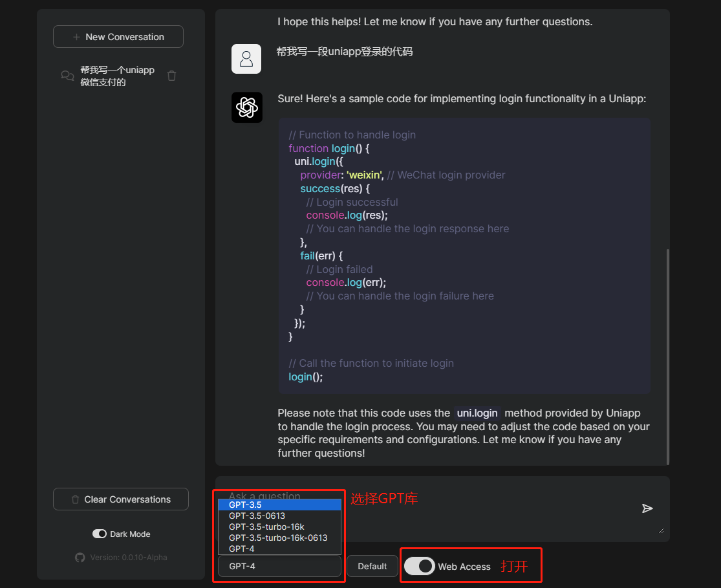Start a New Conversation
This screenshot has width=721, height=588.
point(118,37)
